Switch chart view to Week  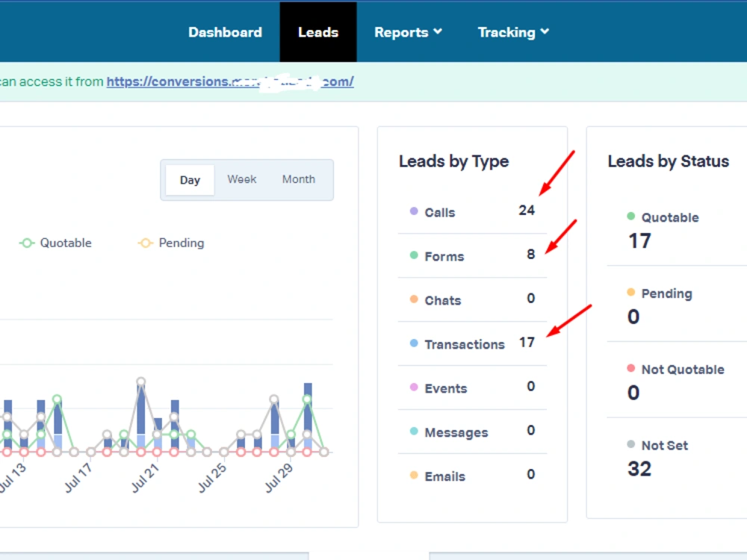241,179
